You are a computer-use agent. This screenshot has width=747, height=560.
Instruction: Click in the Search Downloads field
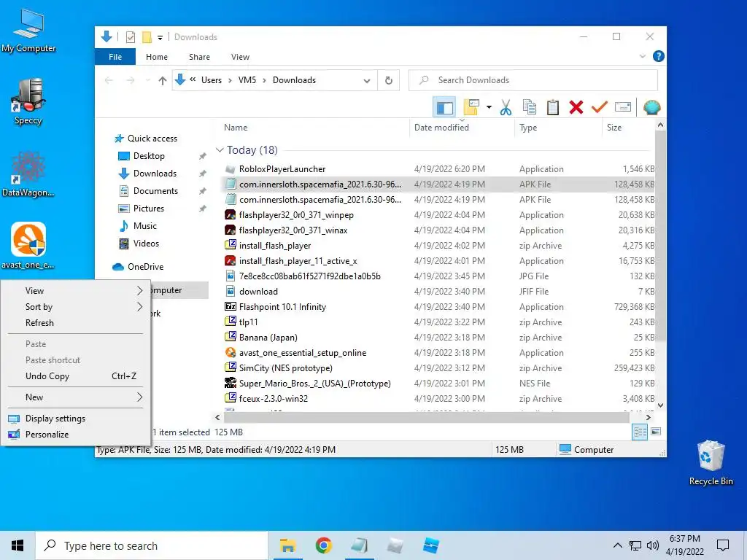click(533, 80)
